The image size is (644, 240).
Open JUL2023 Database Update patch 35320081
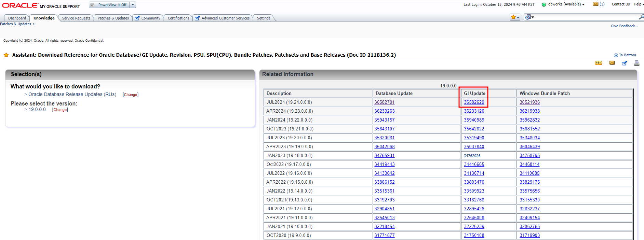pyautogui.click(x=385, y=138)
